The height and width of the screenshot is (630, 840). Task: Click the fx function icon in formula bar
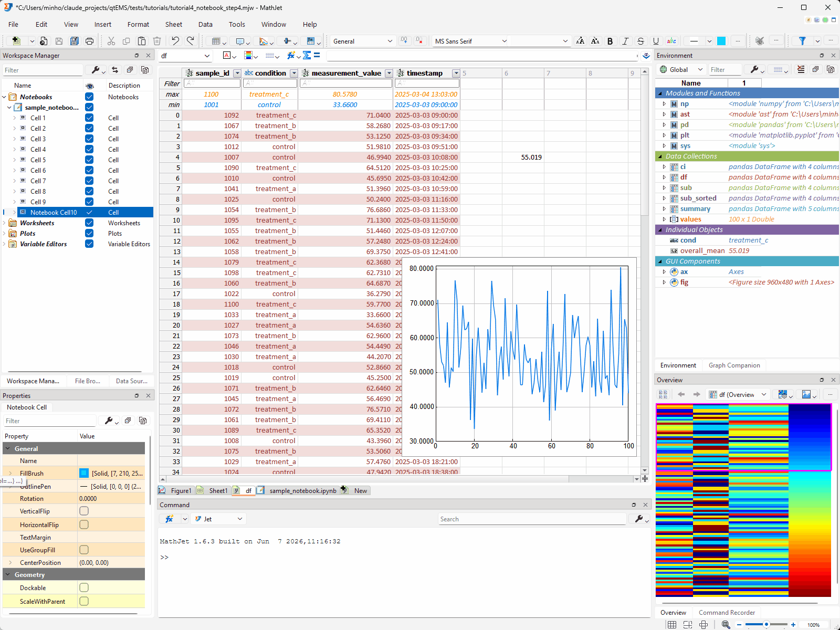291,55
